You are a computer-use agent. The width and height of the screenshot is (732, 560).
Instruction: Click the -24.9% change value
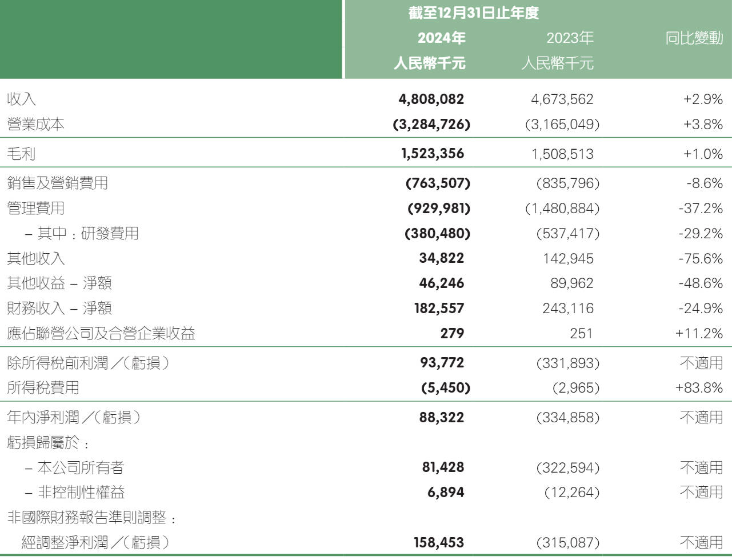pos(701,308)
